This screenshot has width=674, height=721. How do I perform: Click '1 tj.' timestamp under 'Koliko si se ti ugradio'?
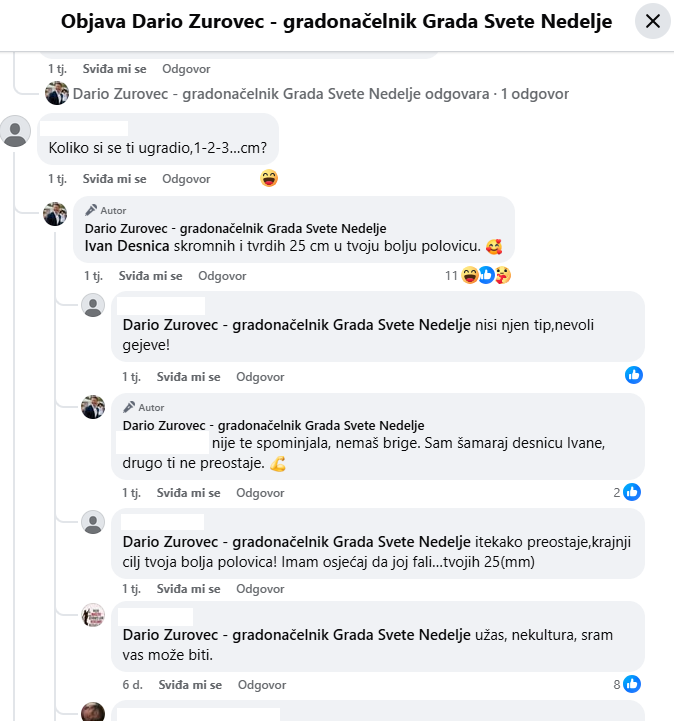point(57,179)
